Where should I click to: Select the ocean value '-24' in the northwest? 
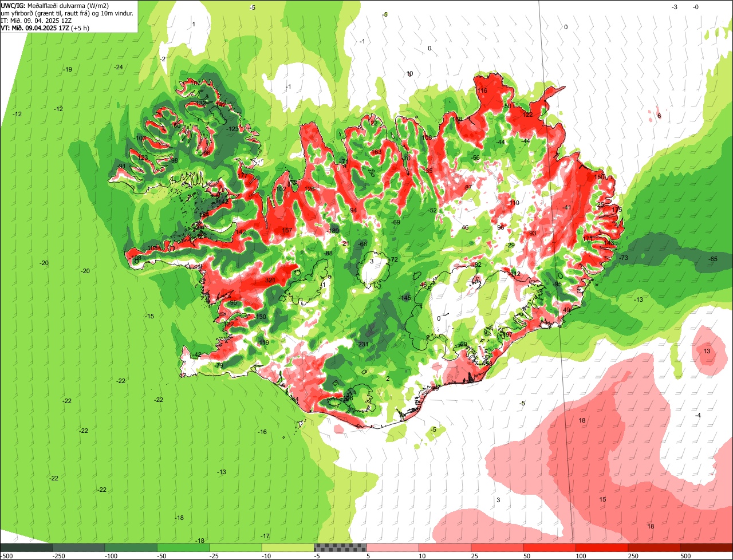click(119, 67)
